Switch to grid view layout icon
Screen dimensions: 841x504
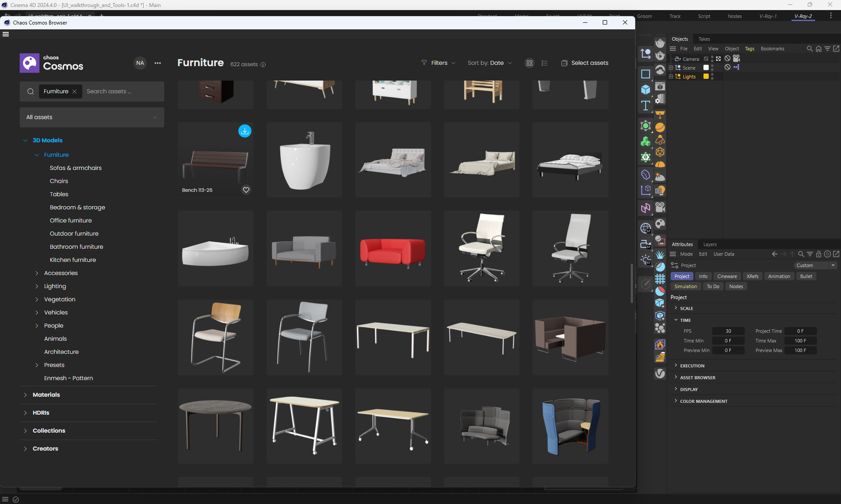(529, 63)
